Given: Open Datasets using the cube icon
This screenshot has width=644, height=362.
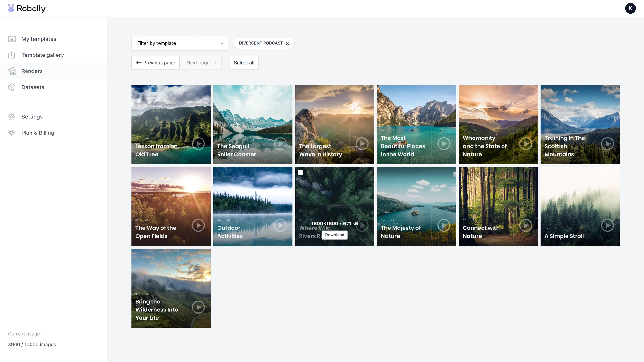Looking at the screenshot, I should [x=11, y=87].
